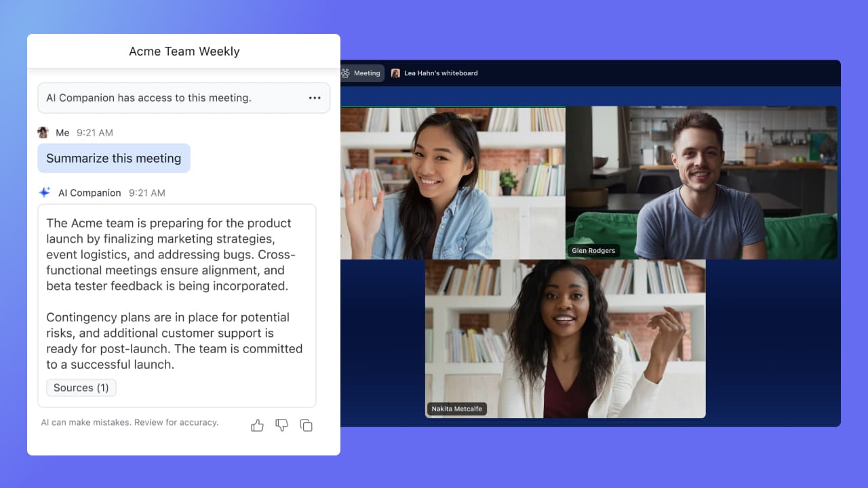Select the waving woman's video tile
This screenshot has width=868, height=488.
pyautogui.click(x=452, y=183)
